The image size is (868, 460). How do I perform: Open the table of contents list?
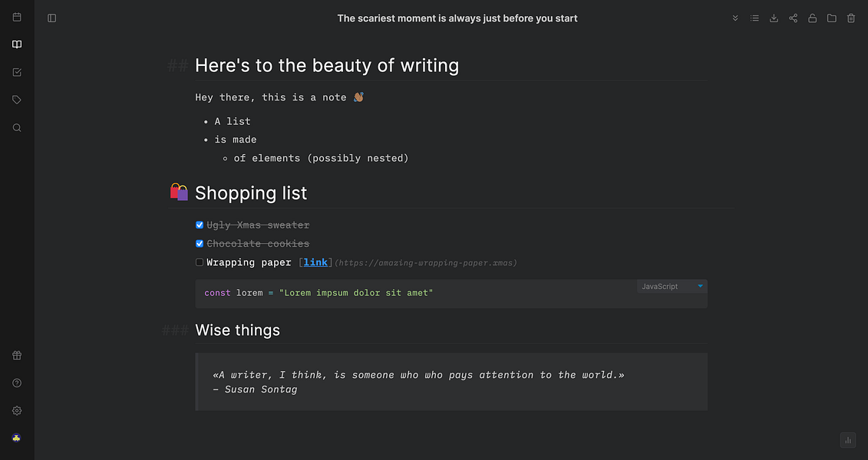point(754,18)
